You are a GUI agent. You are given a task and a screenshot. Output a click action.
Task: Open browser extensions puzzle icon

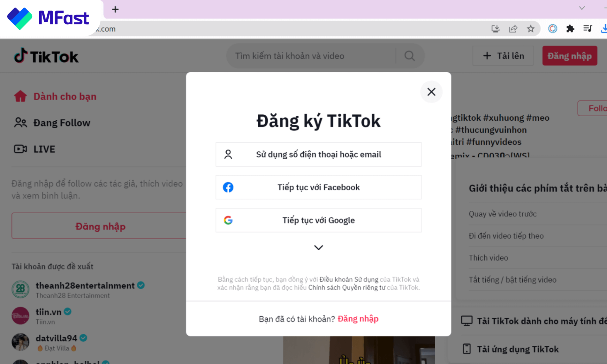point(570,29)
